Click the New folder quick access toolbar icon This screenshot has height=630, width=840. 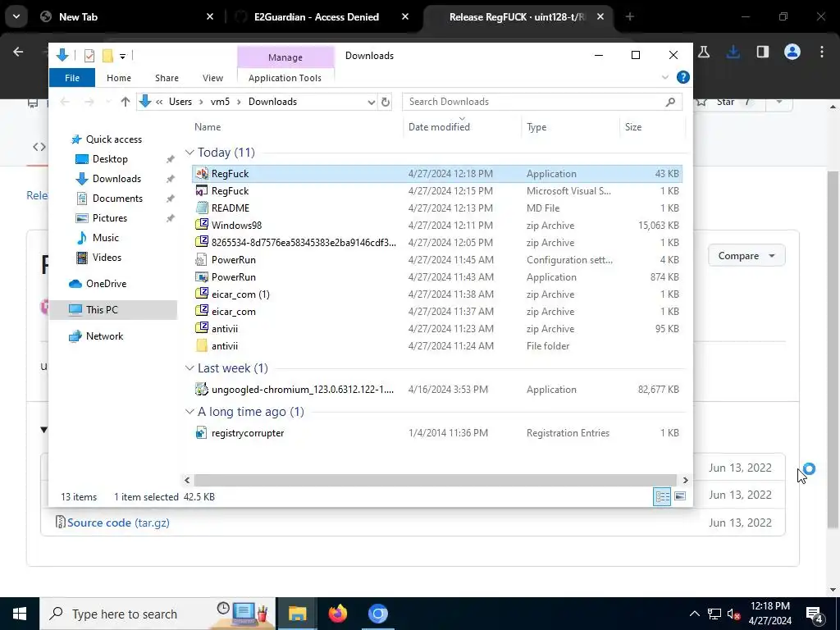(107, 55)
